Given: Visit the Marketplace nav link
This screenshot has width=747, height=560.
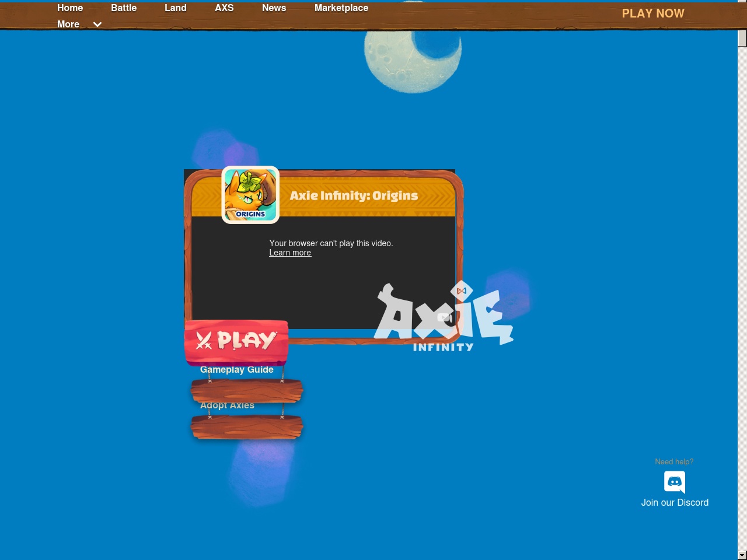Looking at the screenshot, I should pyautogui.click(x=341, y=8).
